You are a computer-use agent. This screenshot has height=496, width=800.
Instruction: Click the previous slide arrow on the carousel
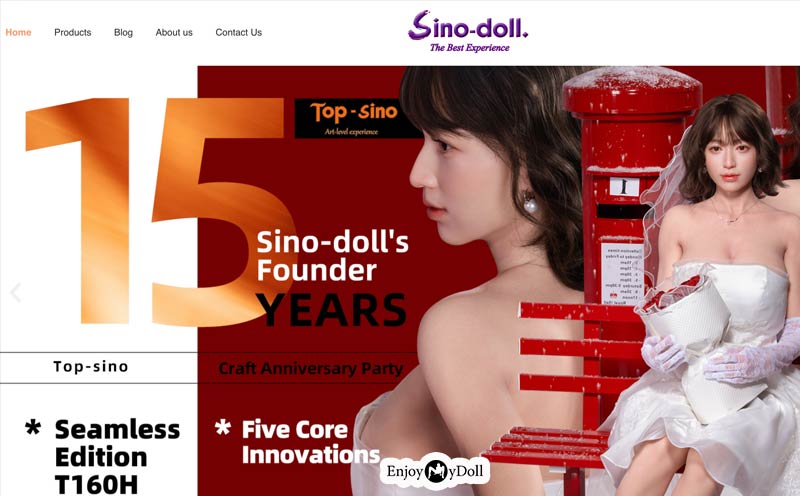(16, 292)
